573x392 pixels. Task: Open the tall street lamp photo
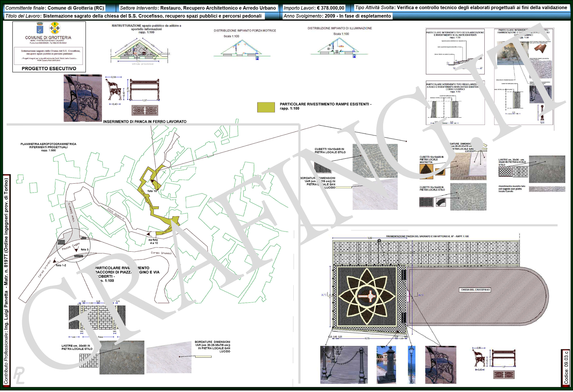412,365
